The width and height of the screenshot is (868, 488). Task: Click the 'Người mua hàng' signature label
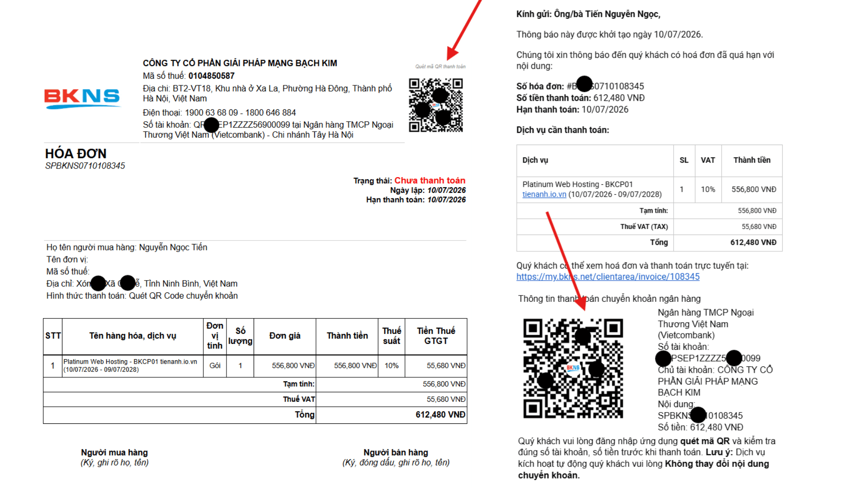(114, 452)
